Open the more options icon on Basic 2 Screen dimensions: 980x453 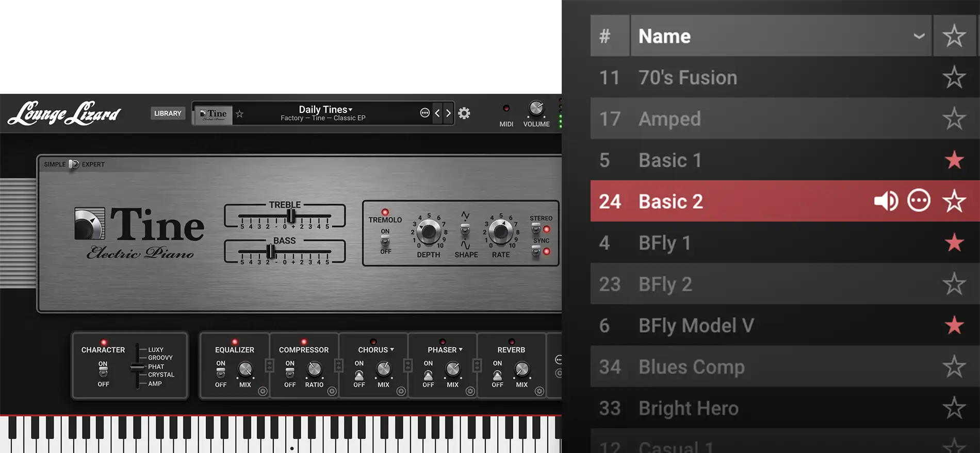pos(919,201)
